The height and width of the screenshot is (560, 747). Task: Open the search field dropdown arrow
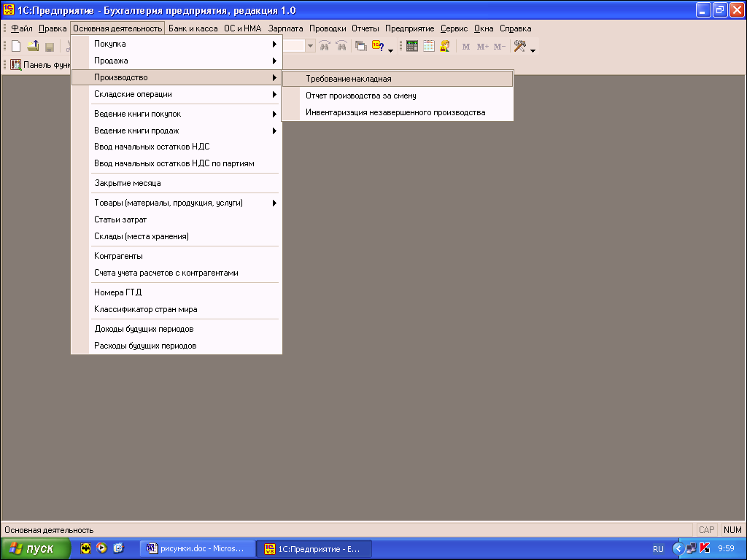click(x=310, y=46)
